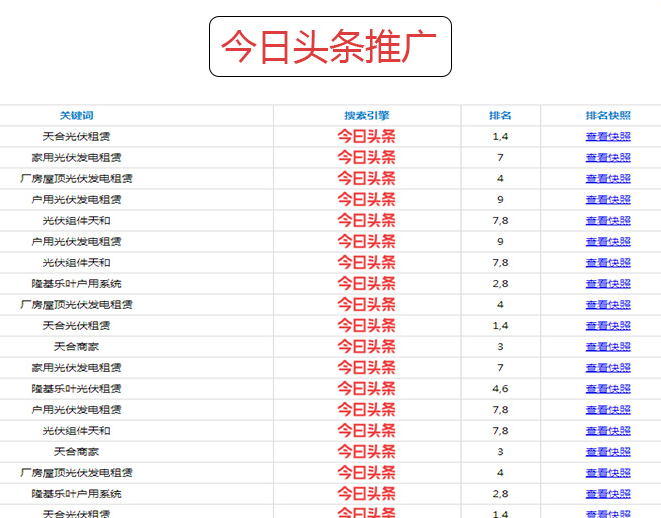Click the 排名 column header

coord(500,115)
